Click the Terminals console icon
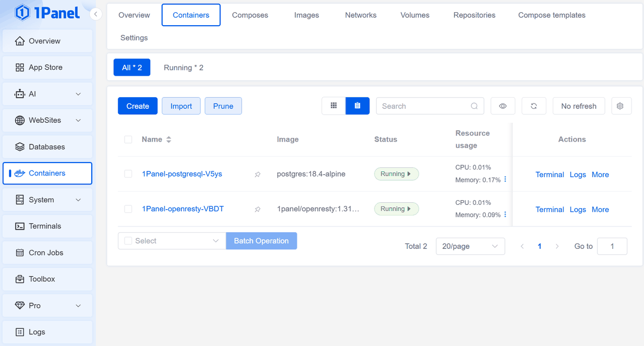The height and width of the screenshot is (346, 644). [x=20, y=226]
